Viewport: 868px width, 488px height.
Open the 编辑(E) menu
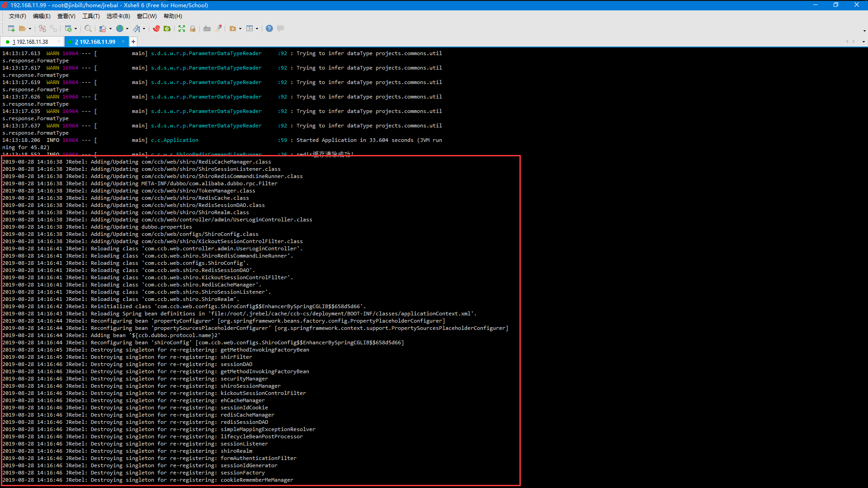(42, 16)
